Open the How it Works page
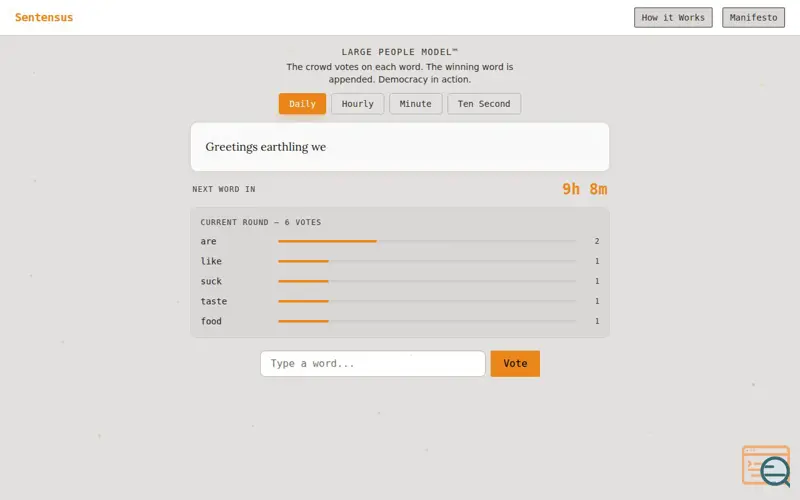 coord(673,17)
